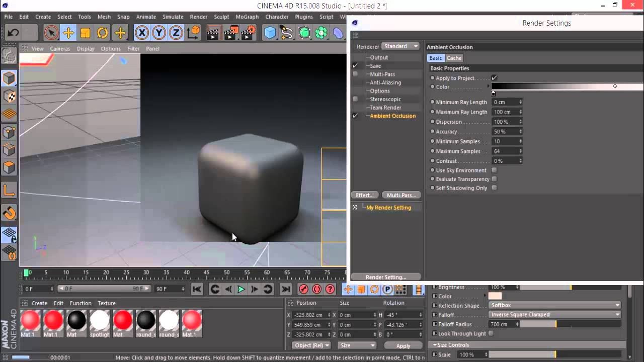Select the Basic tab
This screenshot has width=644, height=362.
(x=436, y=58)
